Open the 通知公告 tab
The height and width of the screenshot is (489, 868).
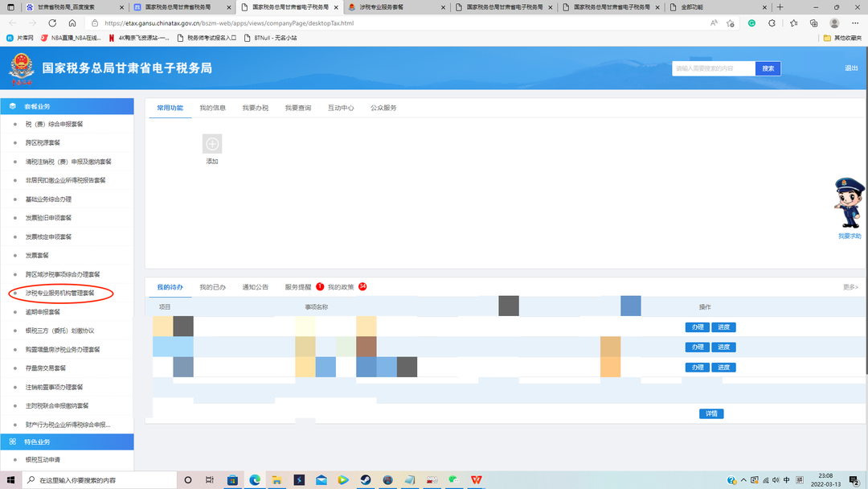(256, 287)
